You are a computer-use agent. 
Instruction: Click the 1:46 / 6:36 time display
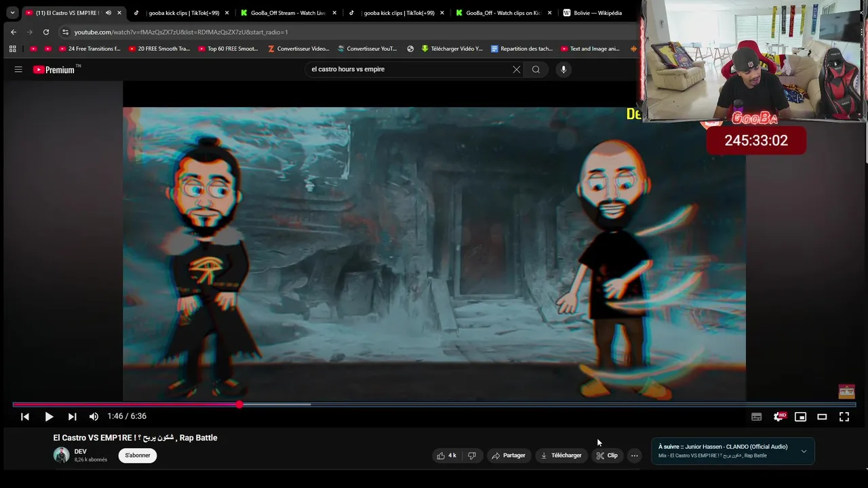coord(127,417)
